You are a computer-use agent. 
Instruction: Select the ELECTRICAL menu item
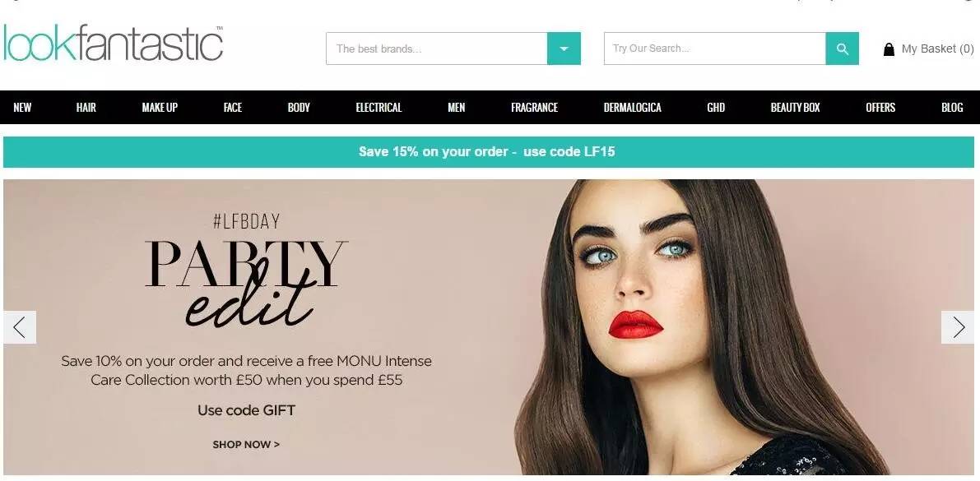tap(379, 108)
